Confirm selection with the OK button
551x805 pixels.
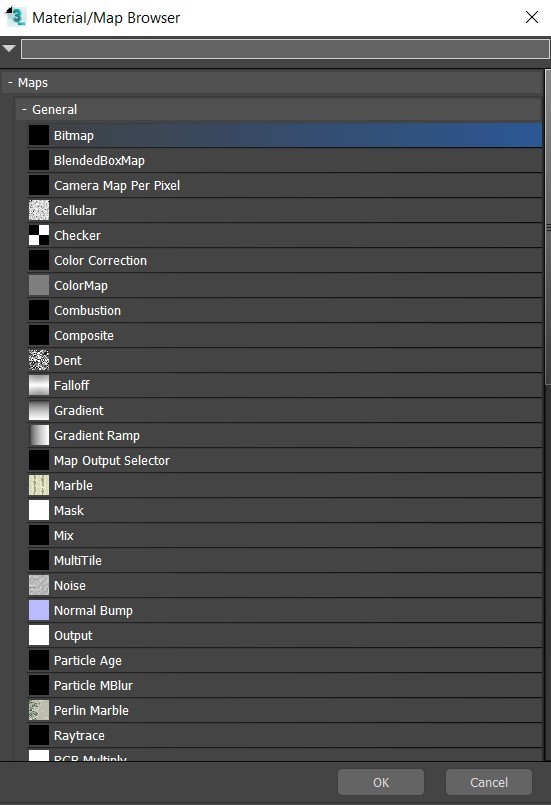point(381,782)
